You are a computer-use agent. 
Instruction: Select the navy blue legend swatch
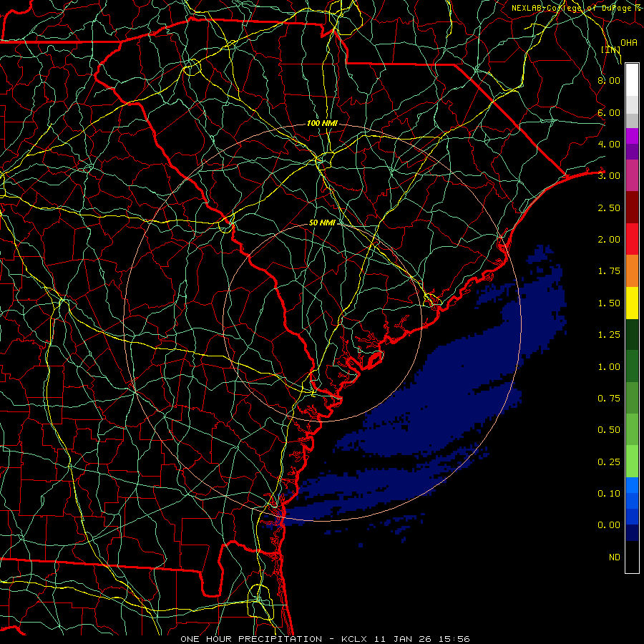click(x=632, y=533)
